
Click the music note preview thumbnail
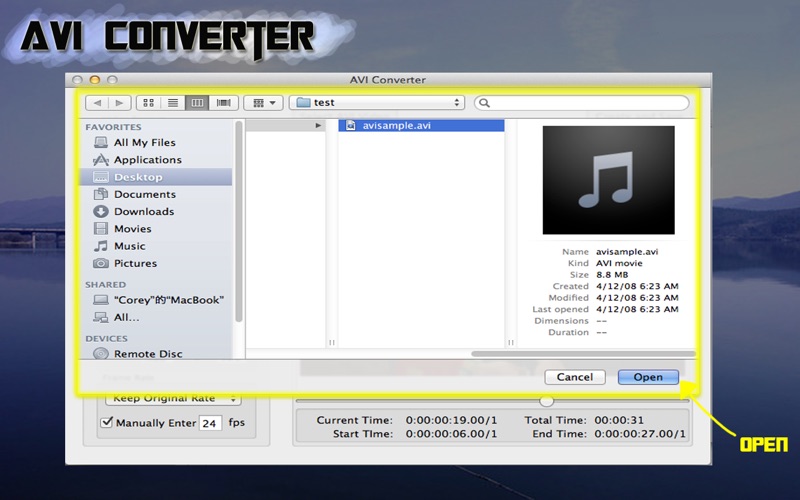[x=608, y=180]
